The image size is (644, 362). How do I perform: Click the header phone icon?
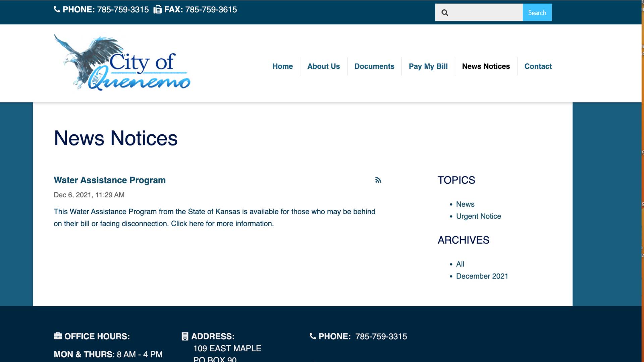click(57, 9)
